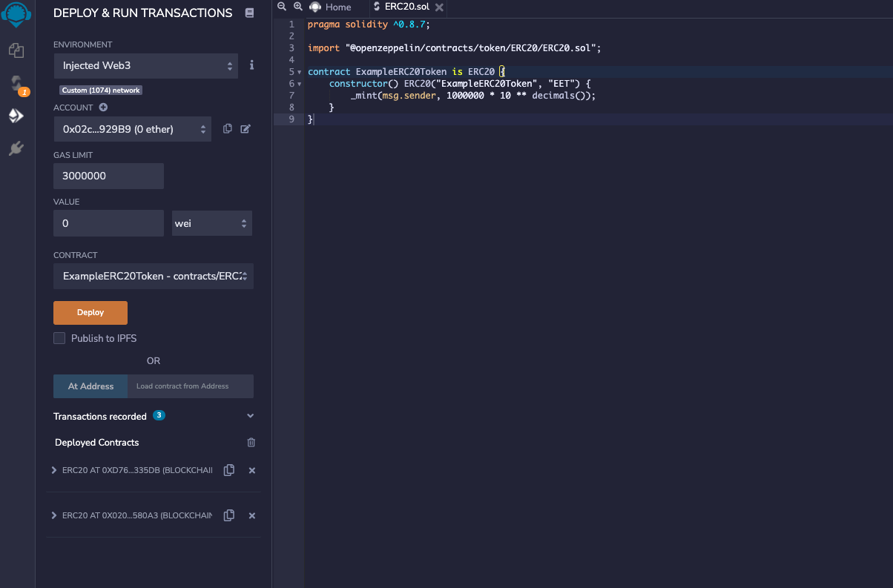The image size is (893, 588).
Task: Click the sign message edit icon
Action: tap(246, 129)
